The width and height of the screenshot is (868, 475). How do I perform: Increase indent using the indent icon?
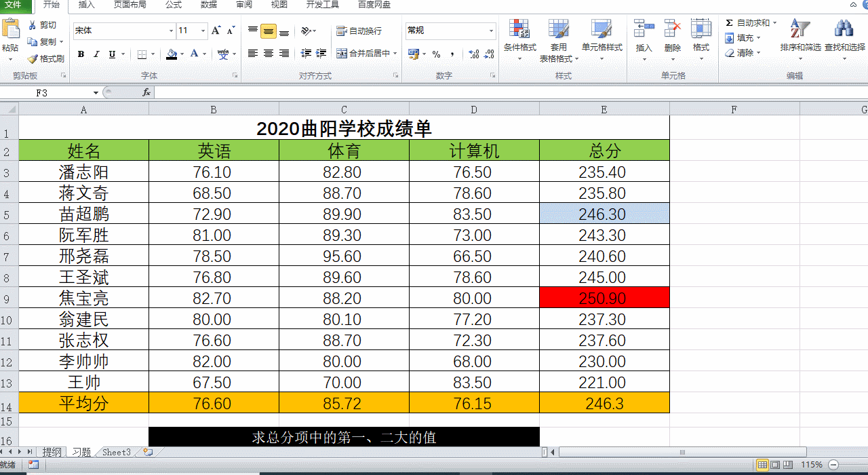coord(321,53)
